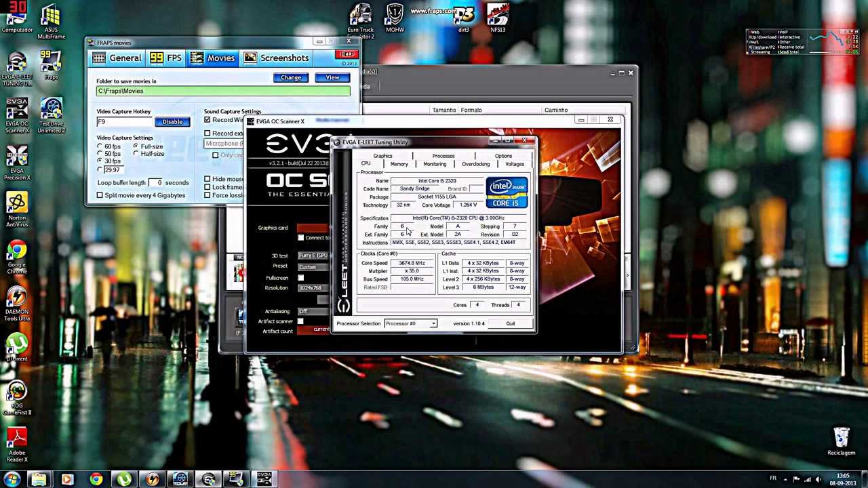
Task: Open Test Drive Unlimited 2 desktop shortcut
Action: click(51, 115)
